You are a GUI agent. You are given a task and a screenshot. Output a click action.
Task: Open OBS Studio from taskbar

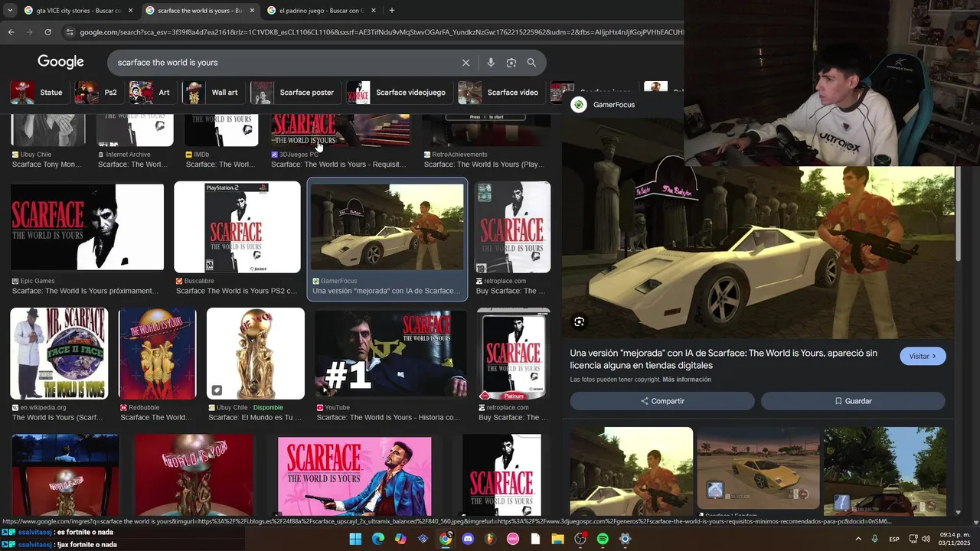[x=580, y=539]
